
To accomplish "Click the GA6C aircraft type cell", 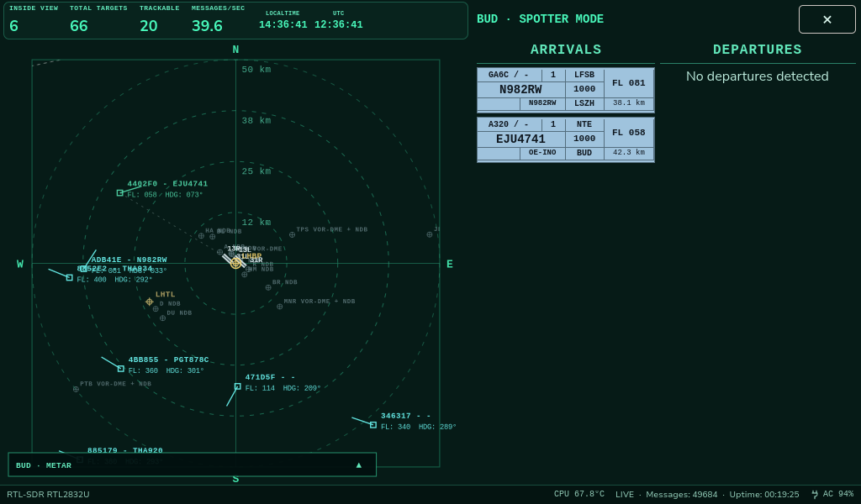I will pos(509,75).
